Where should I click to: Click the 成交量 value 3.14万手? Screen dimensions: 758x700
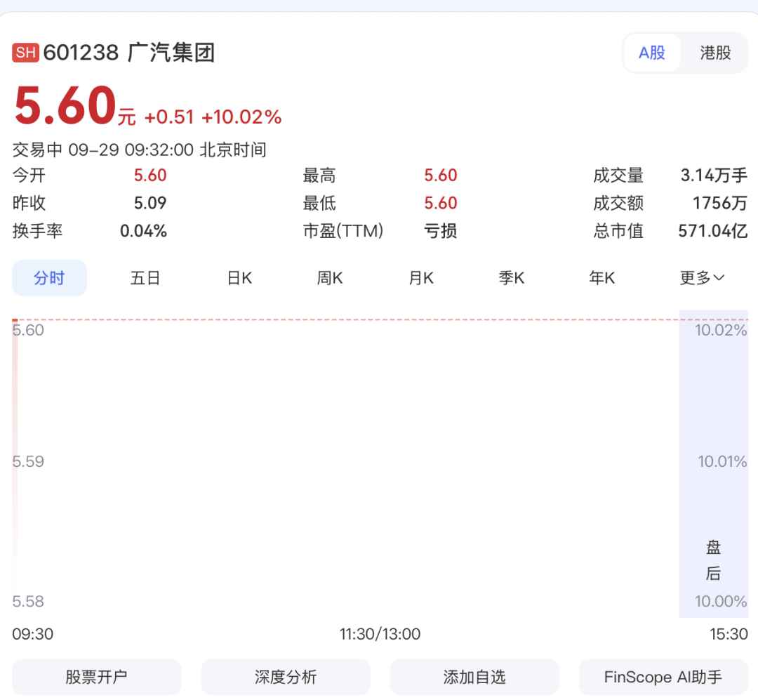click(714, 175)
